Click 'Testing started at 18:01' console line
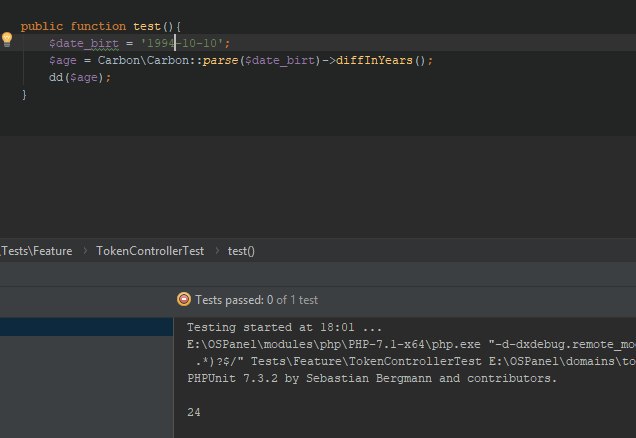The width and height of the screenshot is (636, 438). coord(284,327)
